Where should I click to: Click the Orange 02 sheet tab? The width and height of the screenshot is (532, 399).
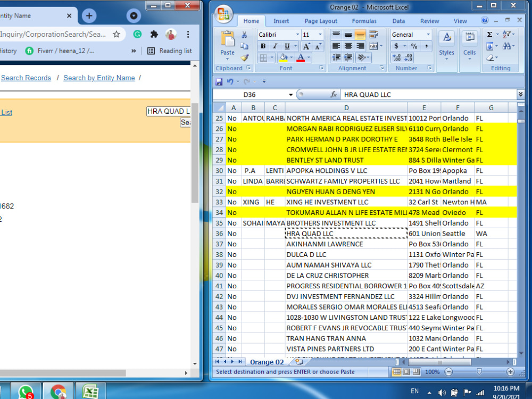(267, 362)
